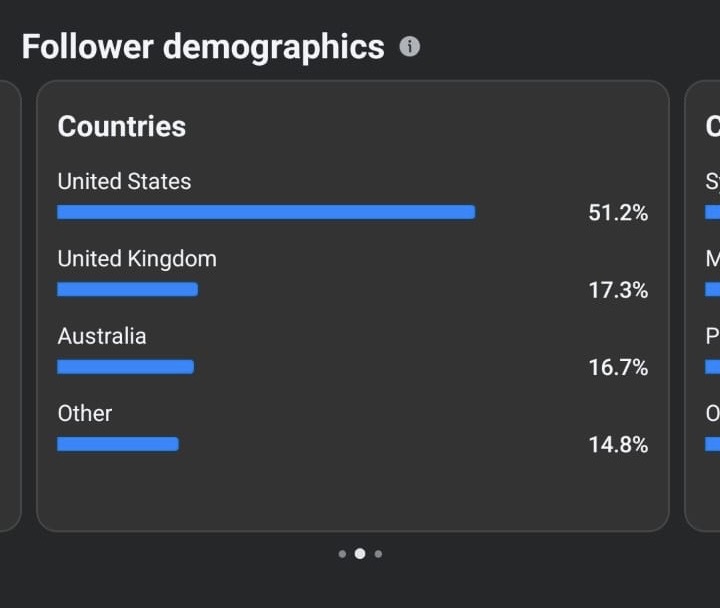This screenshot has width=720, height=608.
Task: Open the partially visible next card on right
Action: (702, 306)
